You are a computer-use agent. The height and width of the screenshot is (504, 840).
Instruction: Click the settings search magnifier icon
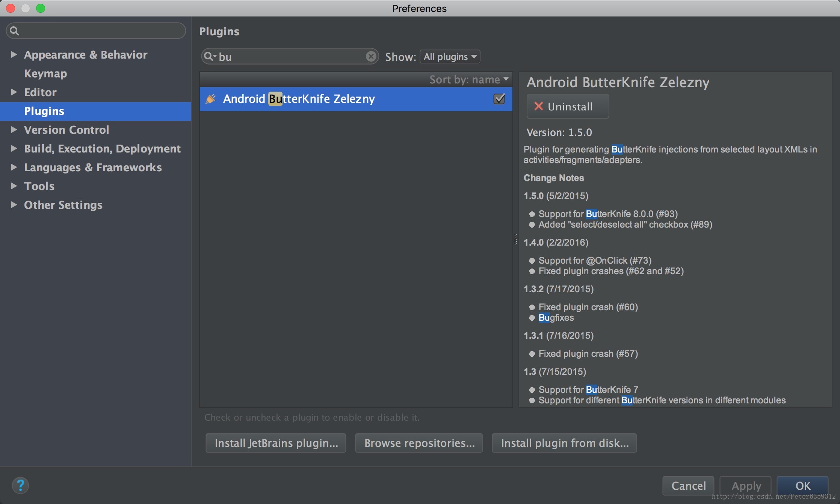pyautogui.click(x=14, y=30)
